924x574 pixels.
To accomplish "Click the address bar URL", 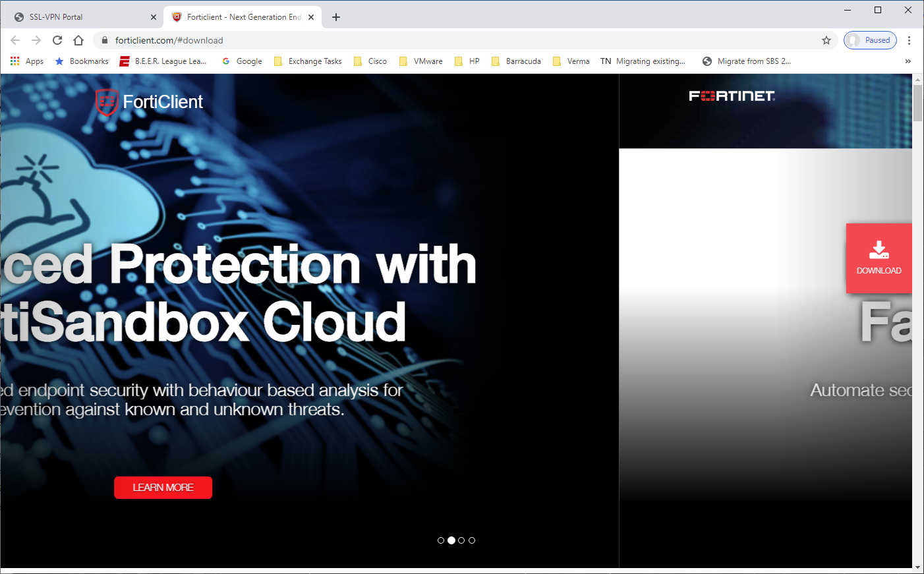I will pyautogui.click(x=169, y=40).
